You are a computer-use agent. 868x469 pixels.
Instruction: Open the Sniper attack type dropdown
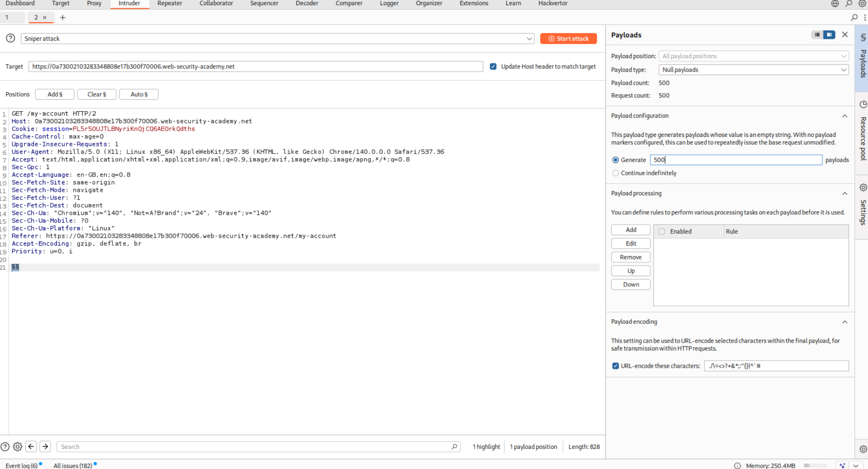(277, 38)
